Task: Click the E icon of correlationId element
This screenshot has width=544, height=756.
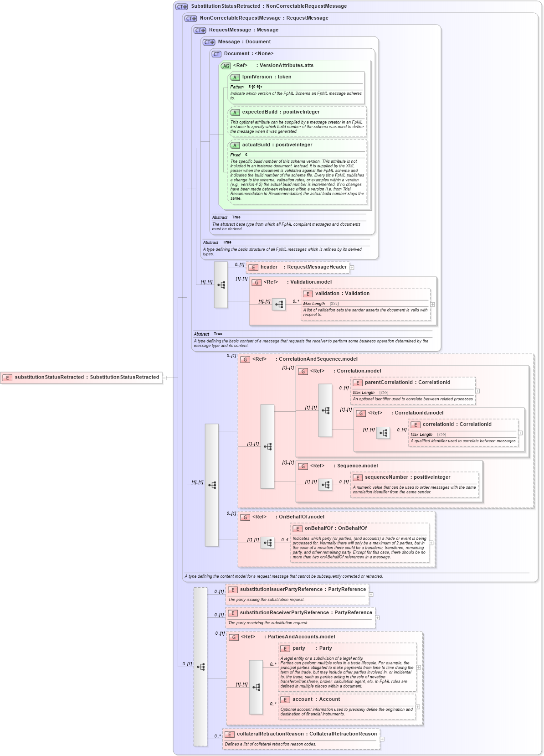Action: (x=416, y=425)
